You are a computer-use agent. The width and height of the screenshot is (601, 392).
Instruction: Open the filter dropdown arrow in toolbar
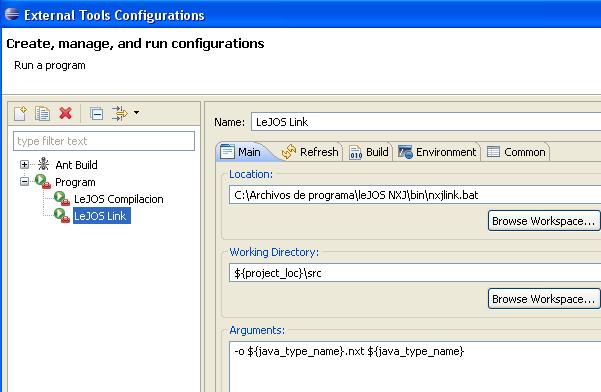pyautogui.click(x=136, y=113)
